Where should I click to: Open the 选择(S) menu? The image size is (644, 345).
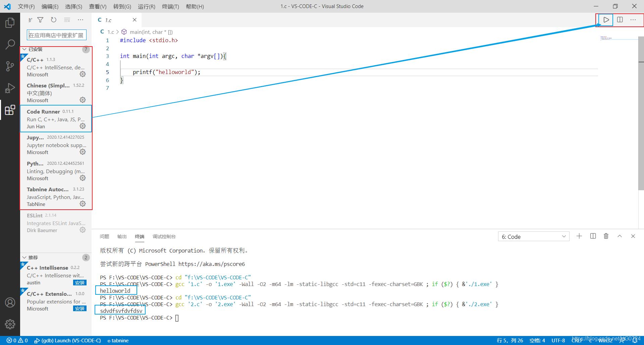coord(73,6)
